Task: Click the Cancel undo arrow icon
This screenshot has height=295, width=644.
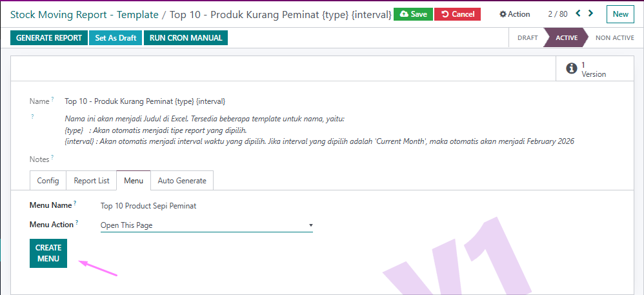Action: [445, 14]
